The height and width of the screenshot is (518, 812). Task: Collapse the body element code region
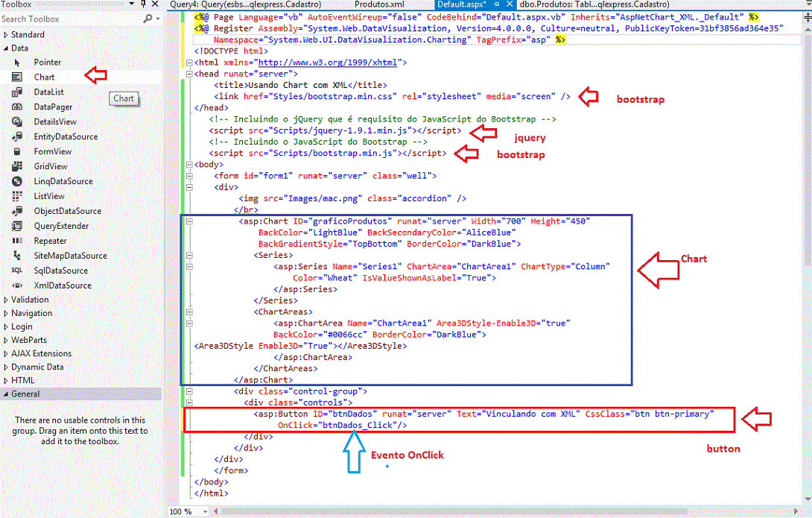pyautogui.click(x=189, y=165)
